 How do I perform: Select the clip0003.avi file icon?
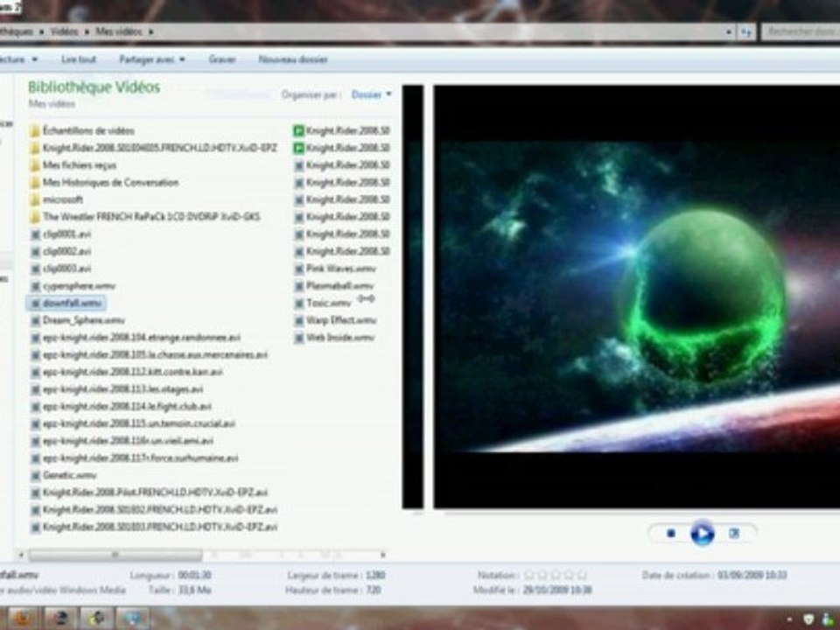[x=35, y=269]
